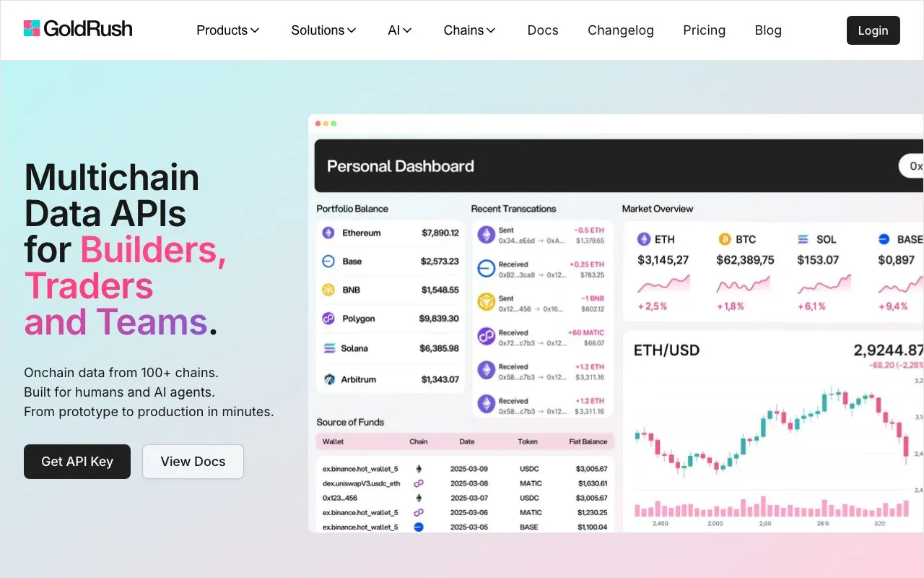Click the Polygon icon in Portfolio Balance

(328, 319)
